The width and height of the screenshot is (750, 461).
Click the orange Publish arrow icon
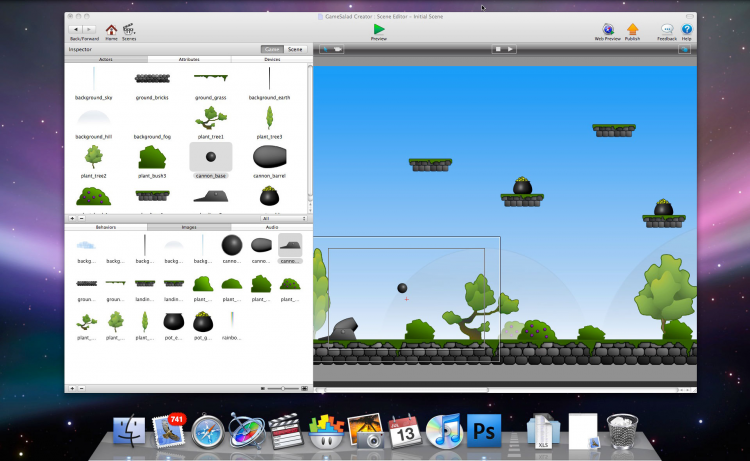(632, 29)
